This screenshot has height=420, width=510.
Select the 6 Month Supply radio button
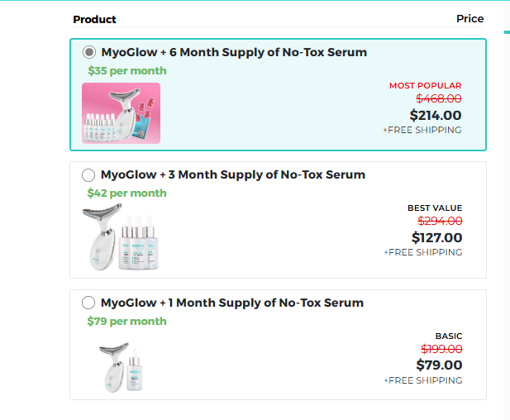[x=89, y=52]
